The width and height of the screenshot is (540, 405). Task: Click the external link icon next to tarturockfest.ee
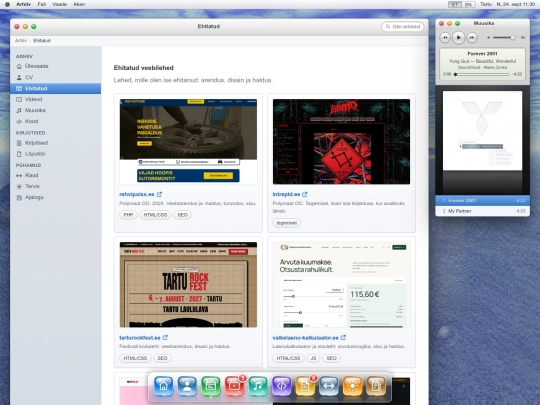165,338
